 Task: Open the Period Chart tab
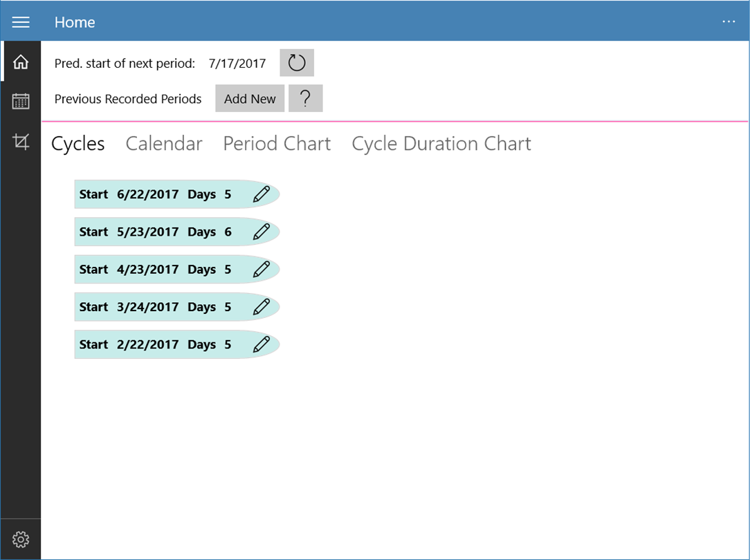[x=277, y=144]
